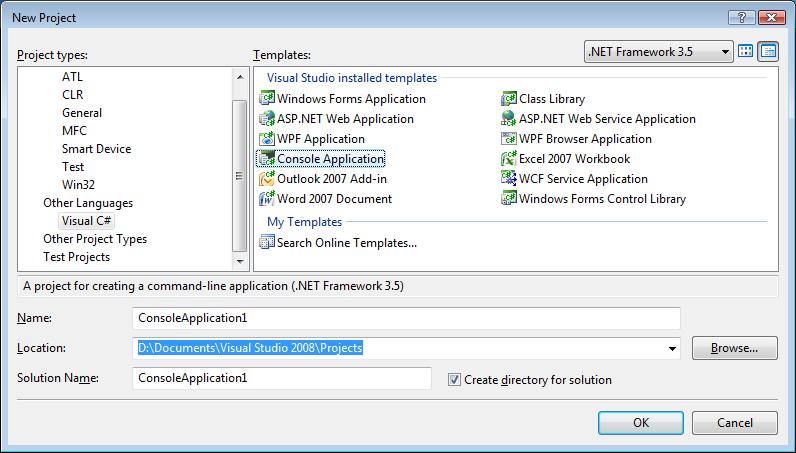Select the Class Library template icon
This screenshot has height=453, width=796.
(x=509, y=99)
